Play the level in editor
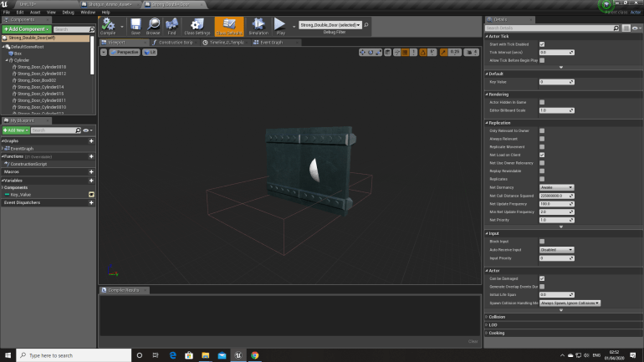 tap(280, 26)
